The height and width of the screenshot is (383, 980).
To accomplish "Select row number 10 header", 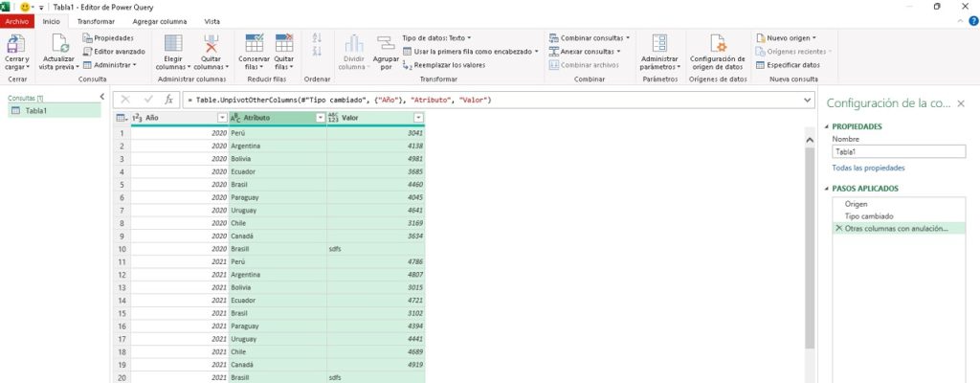I will pos(122,249).
